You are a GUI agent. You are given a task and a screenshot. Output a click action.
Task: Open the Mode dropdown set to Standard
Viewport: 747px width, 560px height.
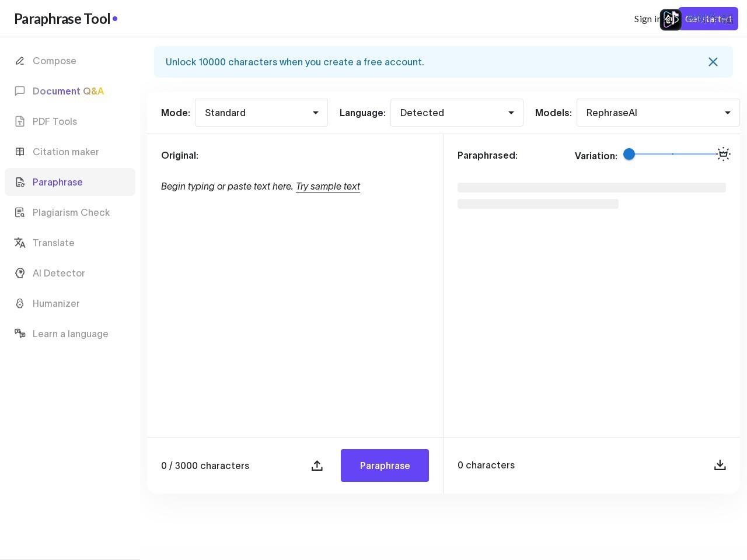[261, 113]
